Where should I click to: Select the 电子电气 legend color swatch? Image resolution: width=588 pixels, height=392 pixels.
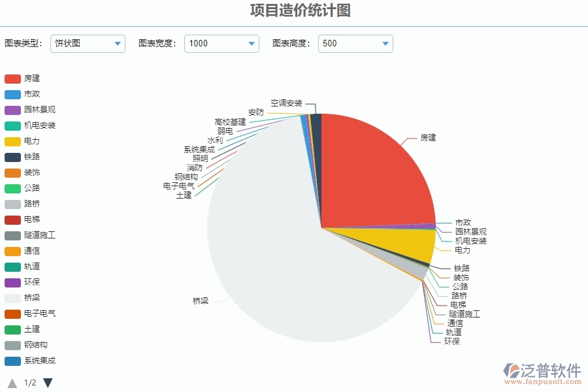[13, 313]
